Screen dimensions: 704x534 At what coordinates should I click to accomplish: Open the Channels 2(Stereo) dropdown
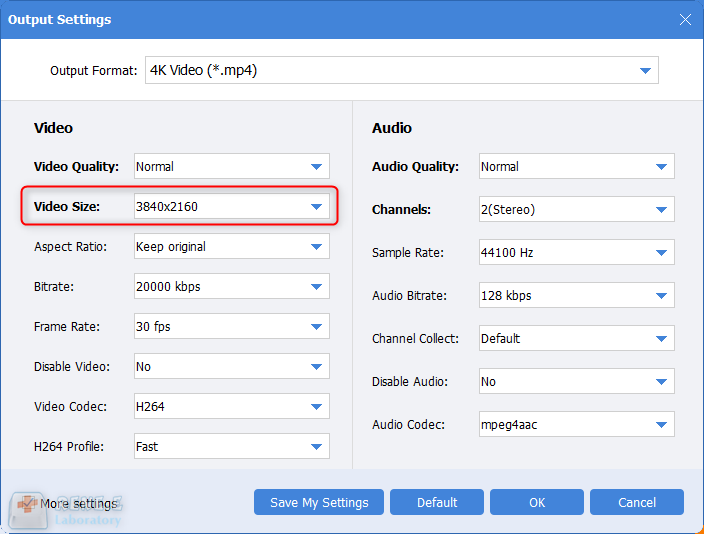(576, 209)
